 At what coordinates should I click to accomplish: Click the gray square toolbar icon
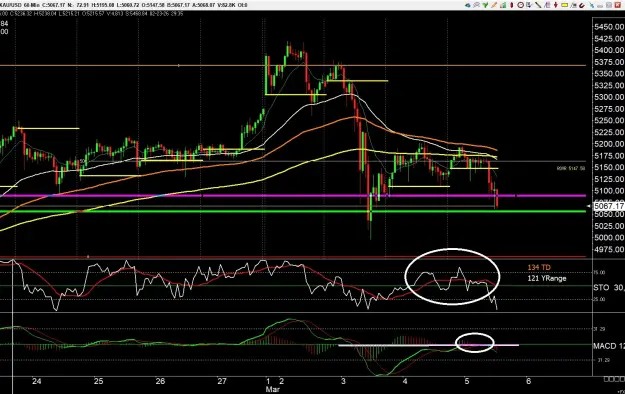click(x=609, y=5)
